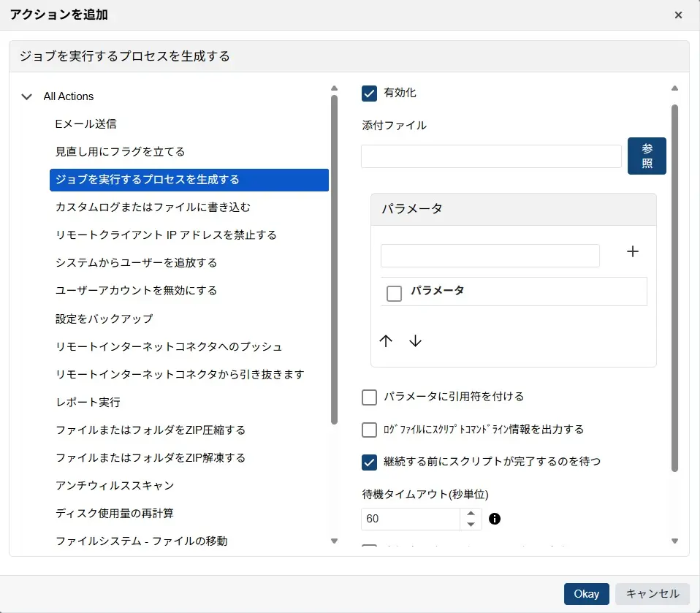Viewport: 700px width, 613px height.
Task: Close the アクションを追加 dialog with X
Action: 678,15
